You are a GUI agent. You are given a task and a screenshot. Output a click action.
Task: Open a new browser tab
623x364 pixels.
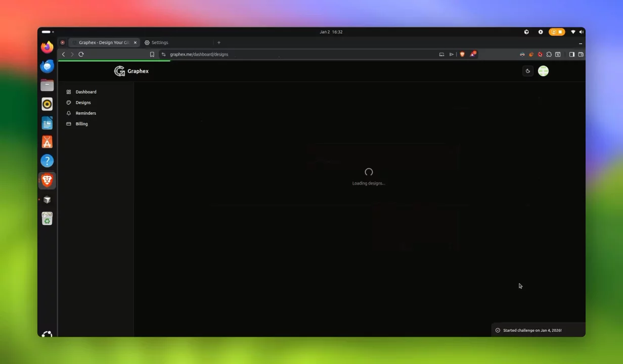pos(219,42)
